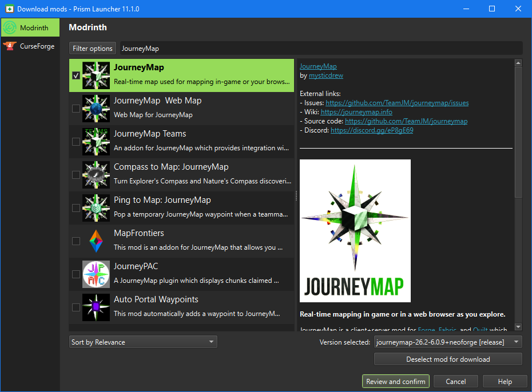Check the Auto Portal Waypoints checkbox
The width and height of the screenshot is (532, 392).
point(76,307)
